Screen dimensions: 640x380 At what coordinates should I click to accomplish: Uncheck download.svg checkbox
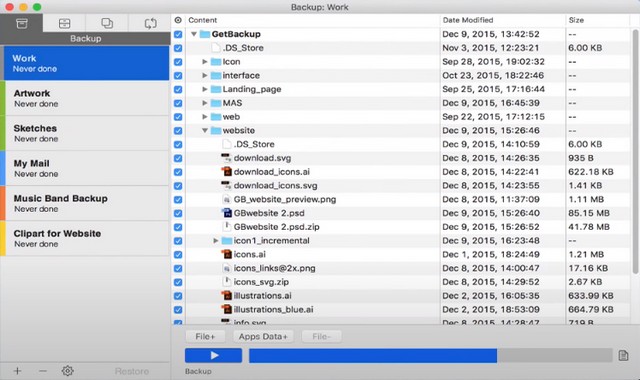point(178,158)
